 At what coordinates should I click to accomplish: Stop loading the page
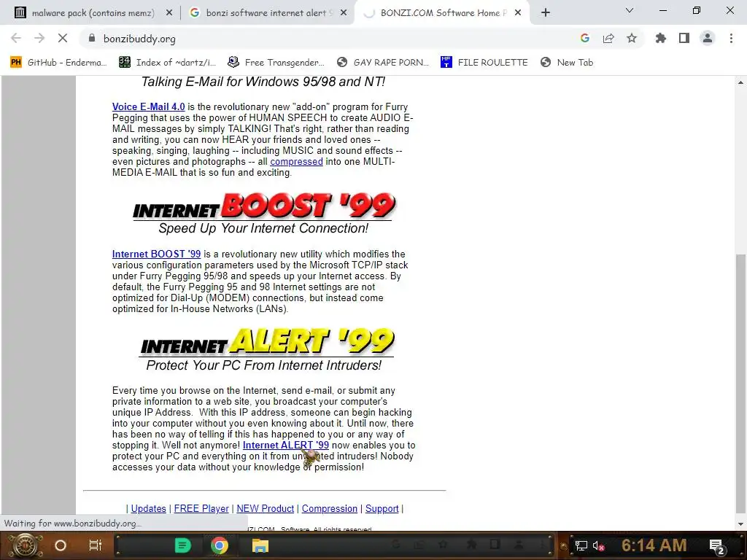(63, 38)
